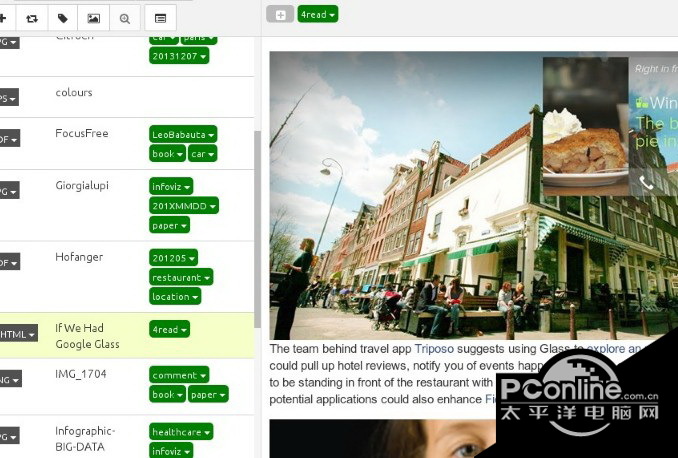Viewport: 678px width, 458px height.
Task: Select the Giorgialupi file name
Action: pyautogui.click(x=82, y=186)
